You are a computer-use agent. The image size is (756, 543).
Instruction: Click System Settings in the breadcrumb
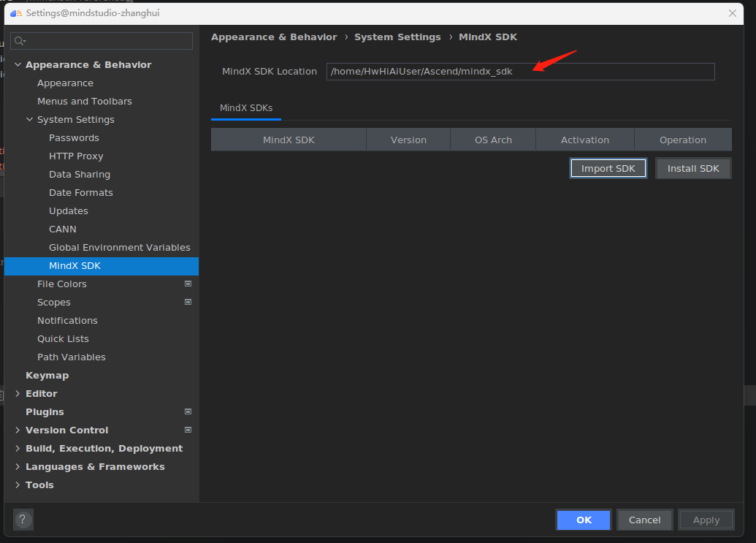[397, 37]
